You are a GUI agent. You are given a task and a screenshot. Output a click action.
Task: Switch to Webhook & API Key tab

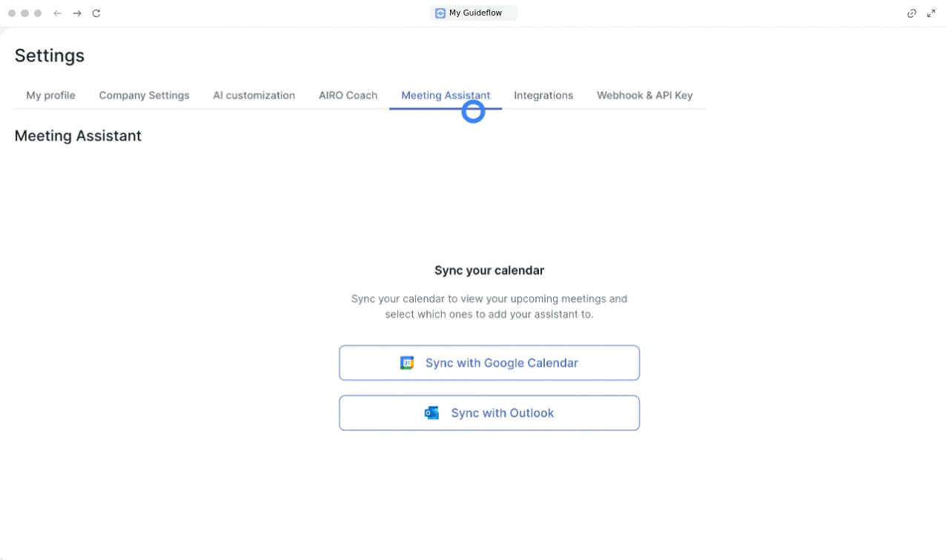point(644,96)
